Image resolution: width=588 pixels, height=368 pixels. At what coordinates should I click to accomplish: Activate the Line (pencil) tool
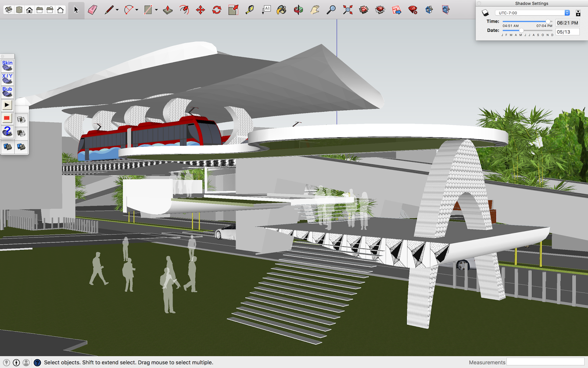click(x=110, y=10)
